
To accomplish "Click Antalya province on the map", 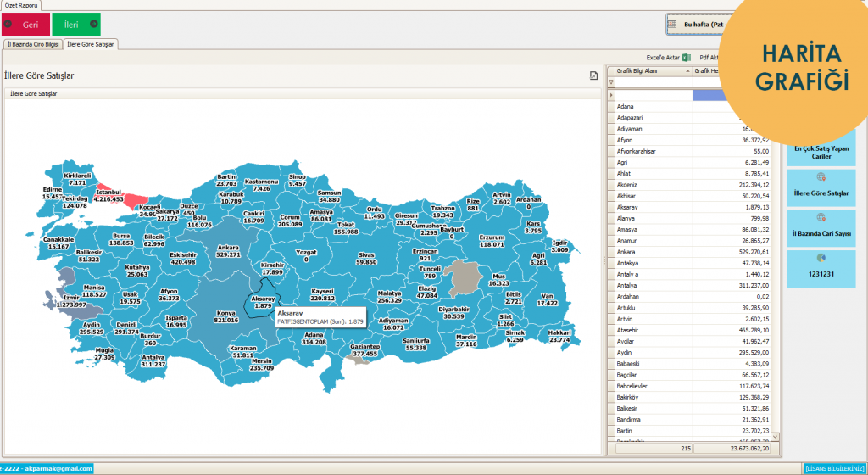I will click(153, 361).
